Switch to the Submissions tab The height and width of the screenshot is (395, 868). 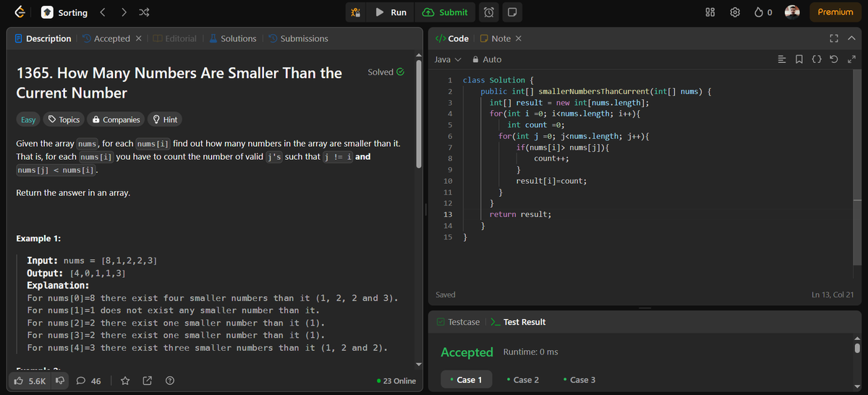point(297,38)
